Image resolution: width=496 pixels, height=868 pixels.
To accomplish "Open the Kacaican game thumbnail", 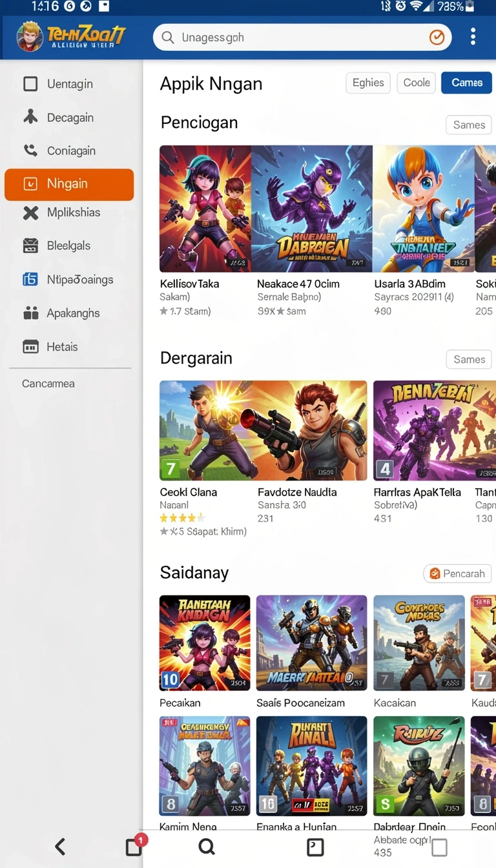I will coord(419,643).
